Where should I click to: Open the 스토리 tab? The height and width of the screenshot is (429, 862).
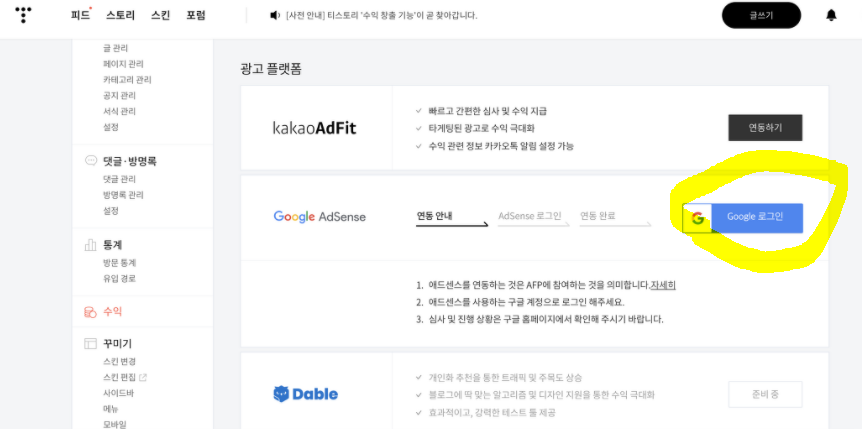pyautogui.click(x=120, y=15)
